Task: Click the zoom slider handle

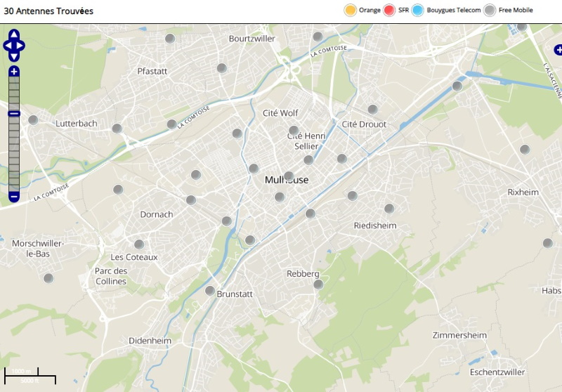Action: coord(14,114)
